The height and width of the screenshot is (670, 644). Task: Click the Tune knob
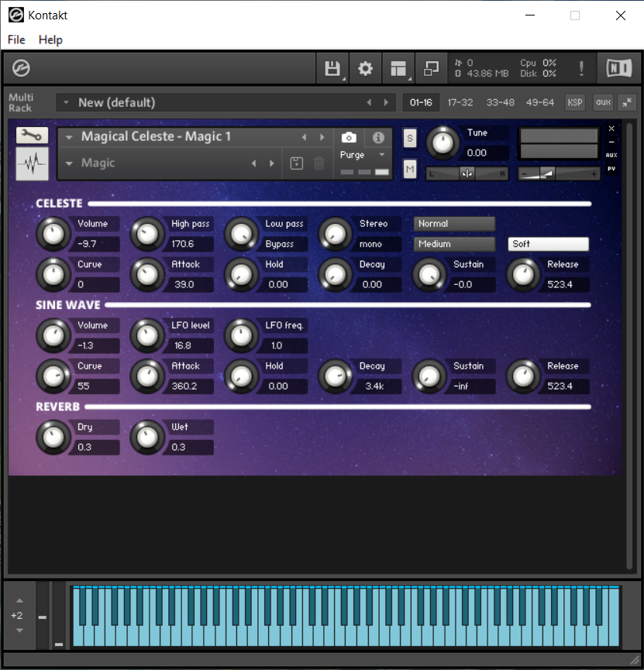coord(443,143)
